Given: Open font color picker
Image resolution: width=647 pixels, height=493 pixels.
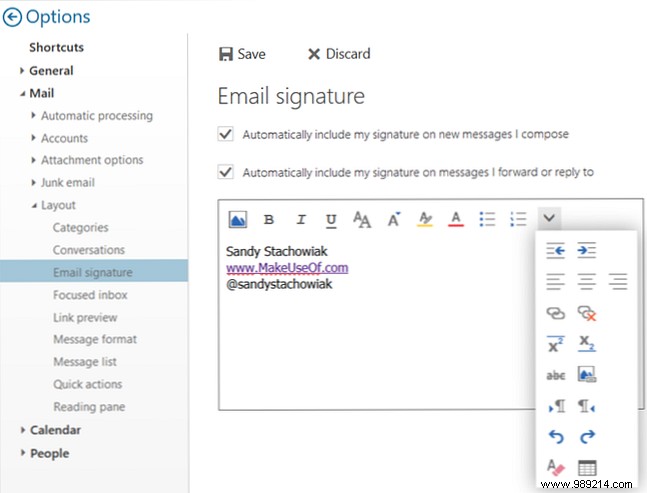Looking at the screenshot, I should pyautogui.click(x=456, y=219).
